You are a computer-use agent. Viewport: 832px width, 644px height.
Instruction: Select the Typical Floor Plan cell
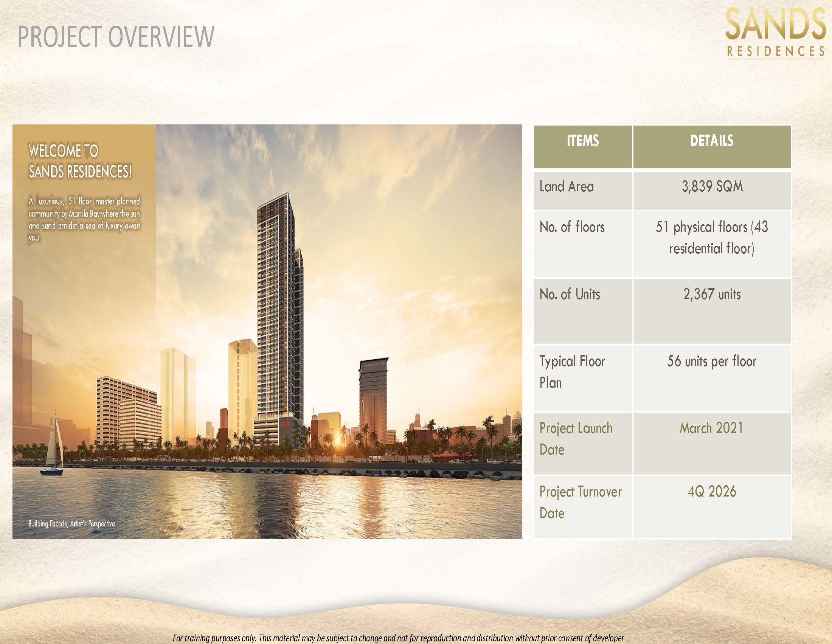pyautogui.click(x=583, y=378)
